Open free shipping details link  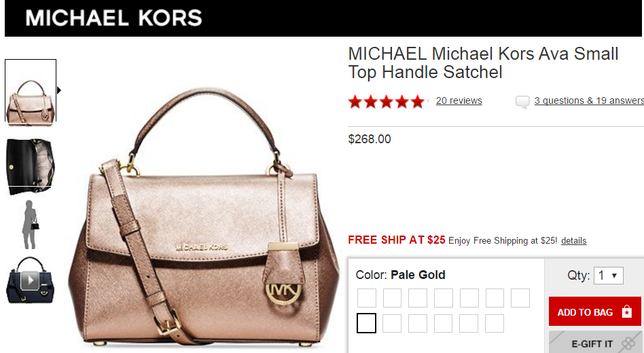pos(574,241)
